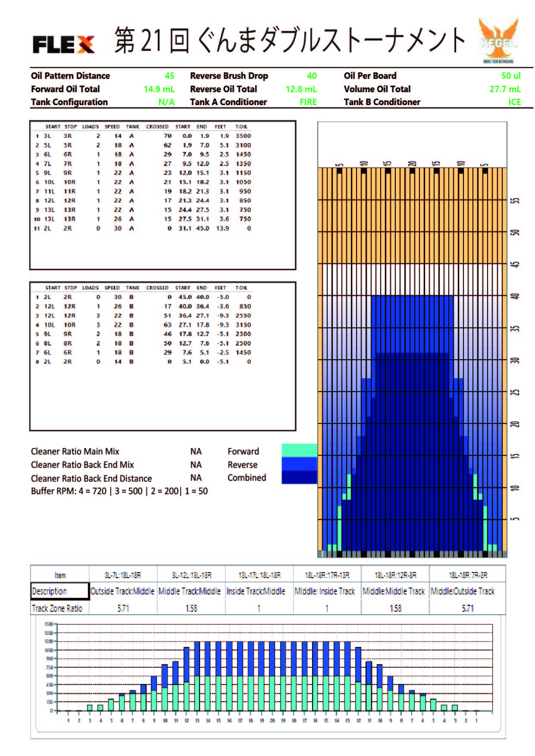Click the 18L-18R:7R-3R column header
Image resolution: width=535 pixels, height=756 pixels.
pyautogui.click(x=468, y=575)
